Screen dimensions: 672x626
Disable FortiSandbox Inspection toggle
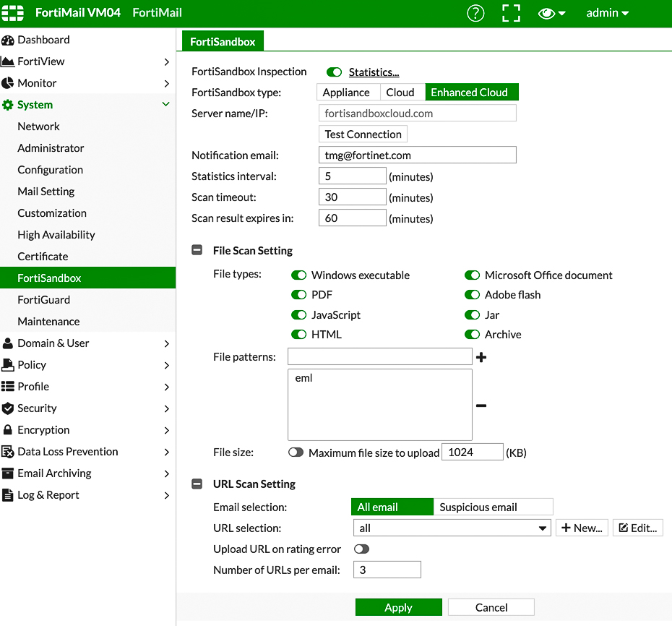(x=333, y=72)
